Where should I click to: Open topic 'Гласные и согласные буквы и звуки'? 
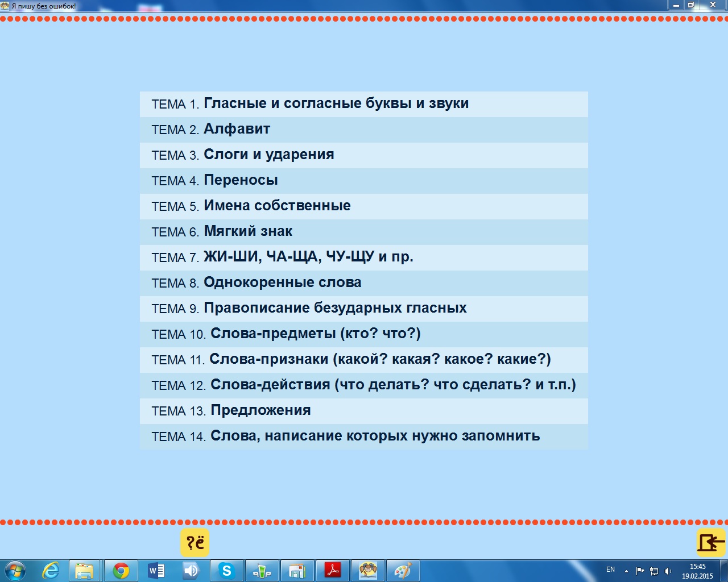click(x=336, y=104)
